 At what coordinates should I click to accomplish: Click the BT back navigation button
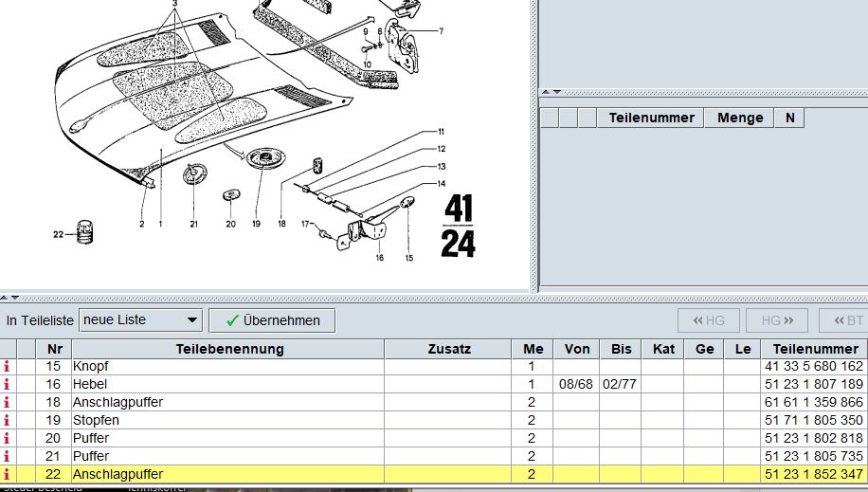coord(843,320)
